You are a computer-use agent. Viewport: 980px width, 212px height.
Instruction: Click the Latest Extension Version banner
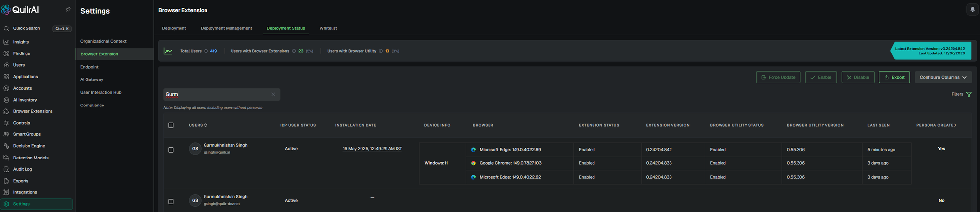[x=930, y=51]
